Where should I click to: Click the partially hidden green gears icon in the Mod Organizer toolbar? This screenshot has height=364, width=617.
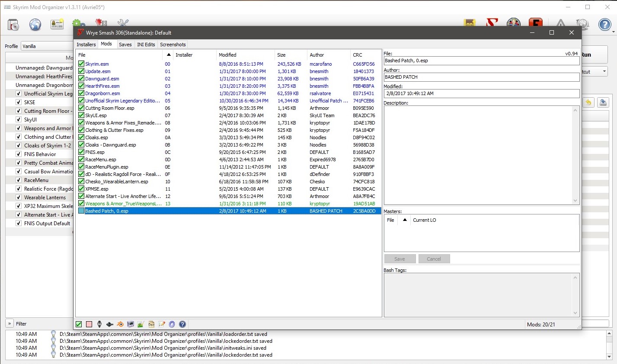79,22
